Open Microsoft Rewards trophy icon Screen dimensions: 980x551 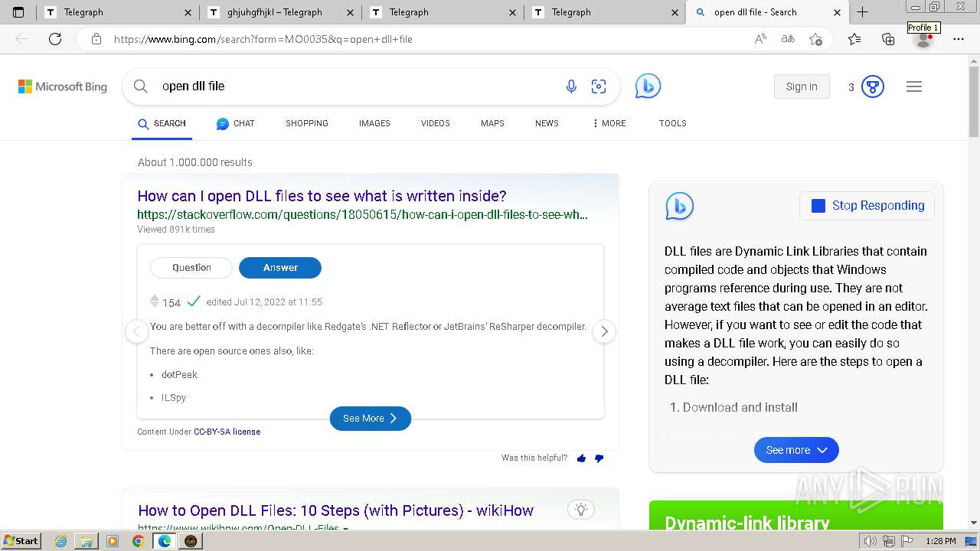(873, 86)
